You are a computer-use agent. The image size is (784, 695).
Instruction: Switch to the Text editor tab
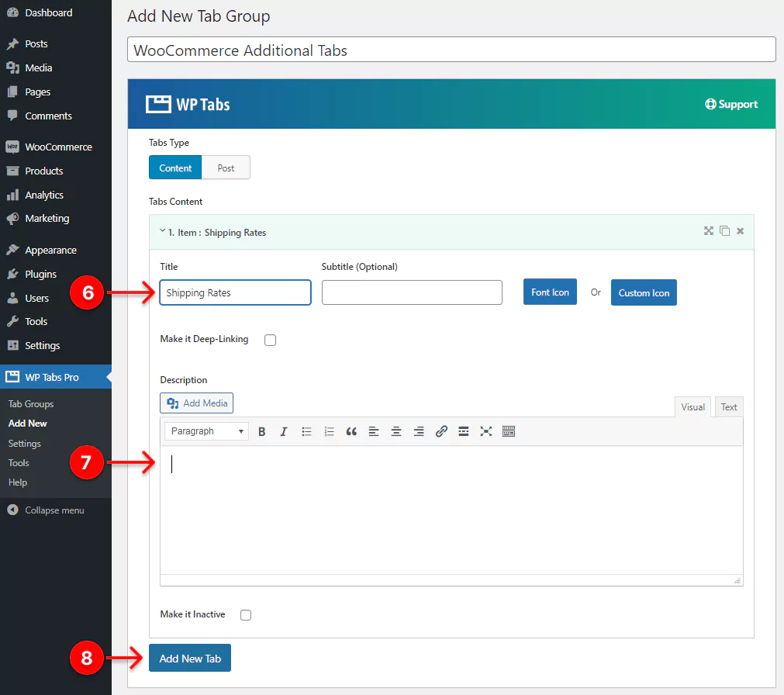pyautogui.click(x=728, y=407)
